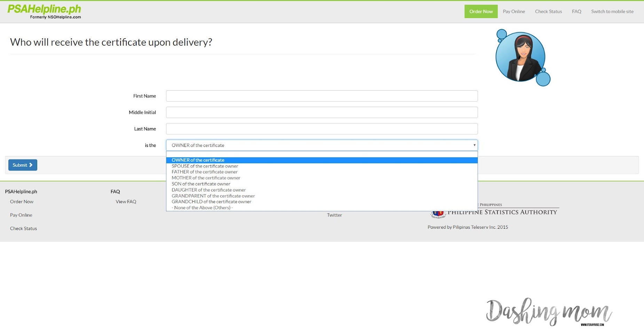644x330 pixels.
Task: Click the Philippine Statistics Authority logo
Action: (x=495, y=211)
